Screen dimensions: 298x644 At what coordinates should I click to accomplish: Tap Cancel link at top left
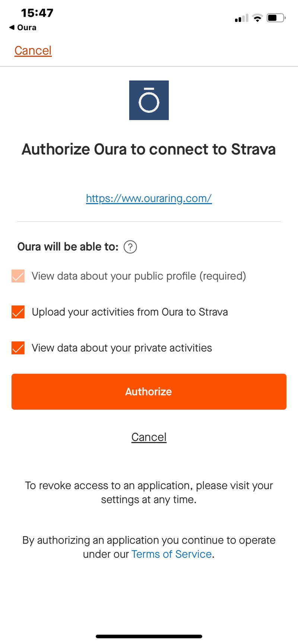tap(33, 51)
